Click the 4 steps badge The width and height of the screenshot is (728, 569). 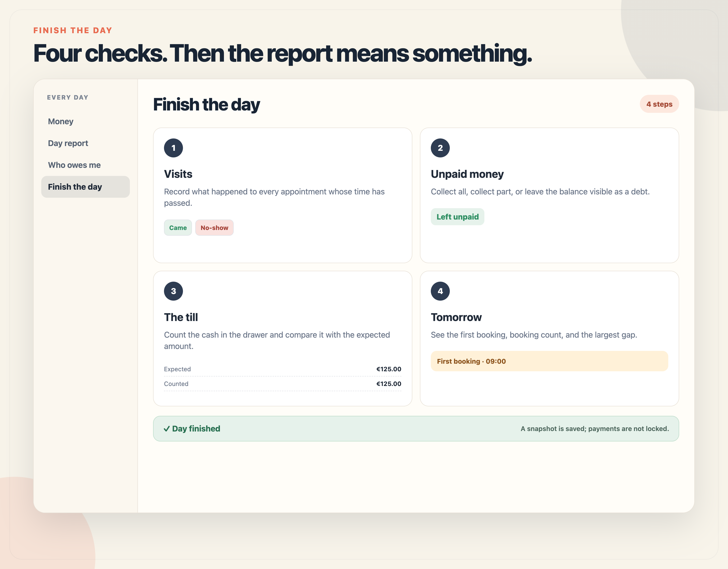(x=659, y=104)
